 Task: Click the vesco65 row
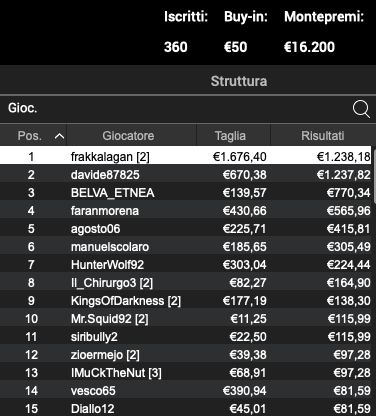coord(186,390)
